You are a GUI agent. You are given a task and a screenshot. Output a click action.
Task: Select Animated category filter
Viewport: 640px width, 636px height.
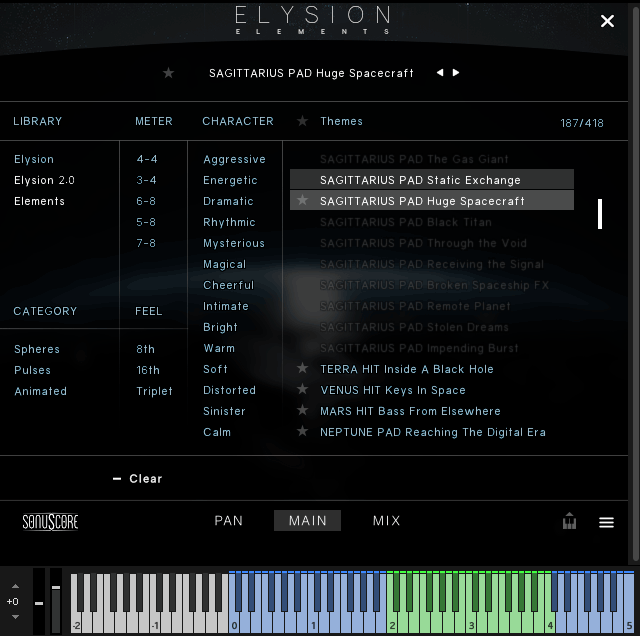point(40,391)
